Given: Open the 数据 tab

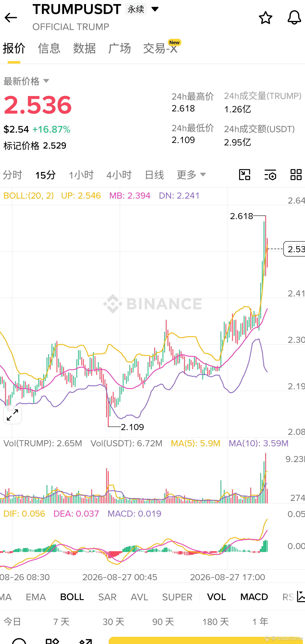Looking at the screenshot, I should [84, 48].
